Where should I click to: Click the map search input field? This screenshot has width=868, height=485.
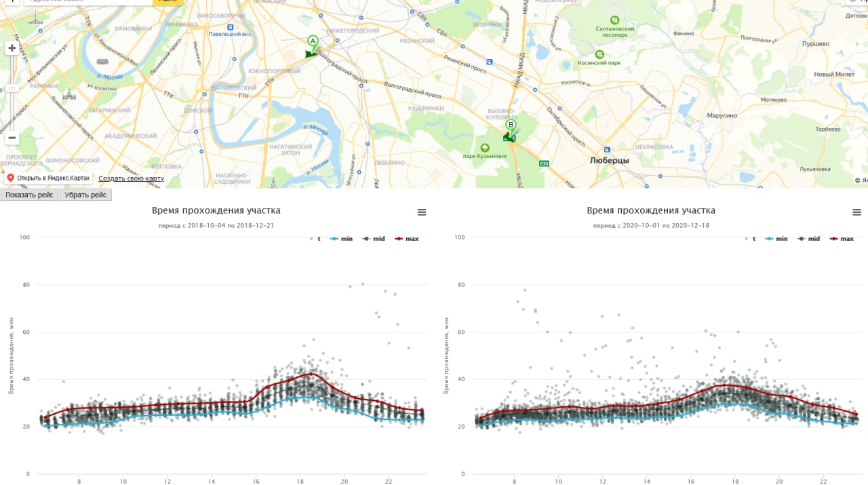pyautogui.click(x=88, y=1)
